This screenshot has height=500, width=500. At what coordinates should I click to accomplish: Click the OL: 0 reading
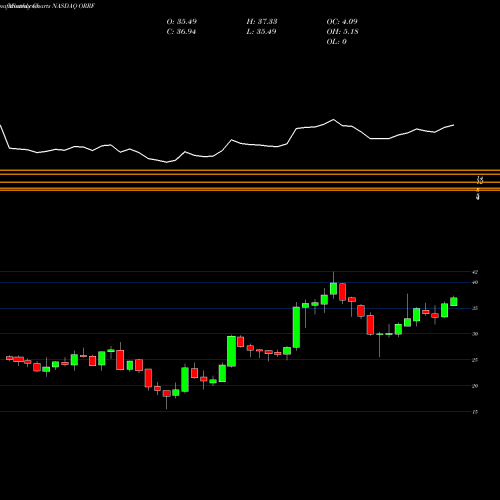337,42
